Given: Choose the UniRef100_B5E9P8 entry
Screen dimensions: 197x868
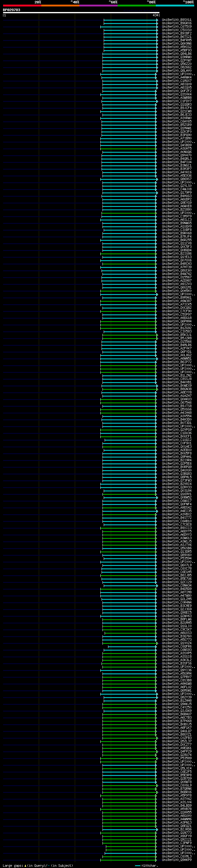Looking at the screenshot, I should [x=176, y=775].
